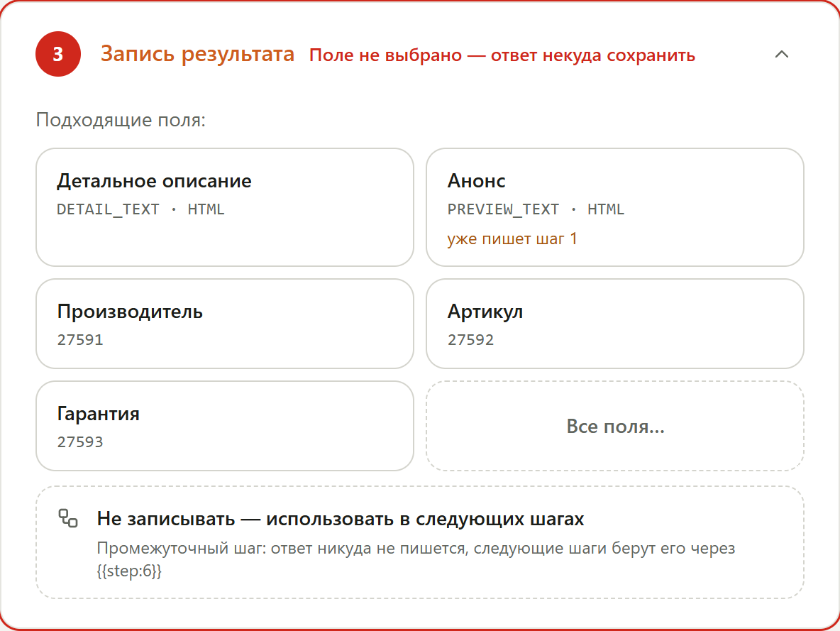The image size is (840, 631).
Task: Click the Запись результата heading
Action: (198, 54)
